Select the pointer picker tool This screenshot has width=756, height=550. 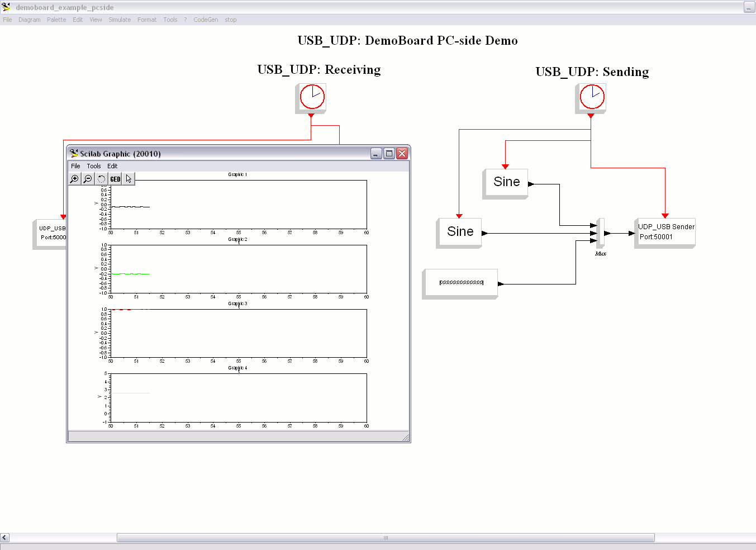[129, 179]
